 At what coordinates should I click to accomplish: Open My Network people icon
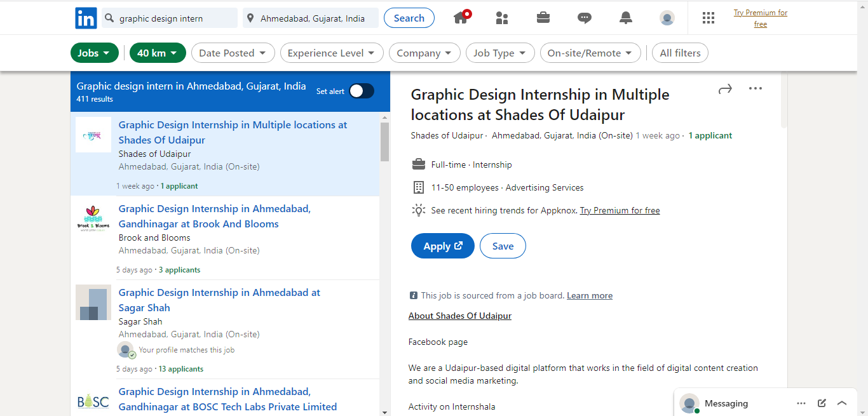point(502,18)
